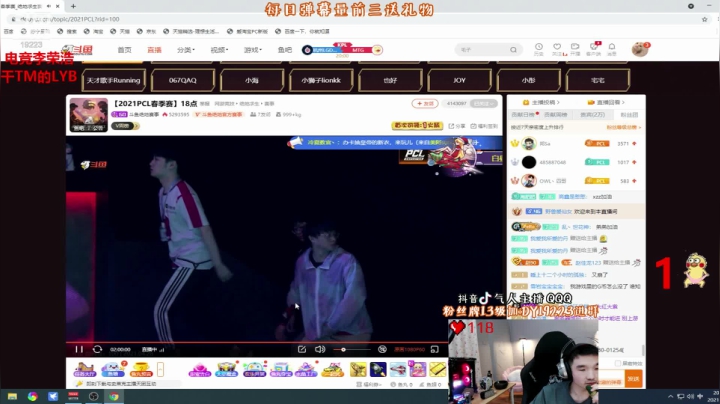Mute the player volume speaker icon
Screen dimensions: 720x404
coord(320,349)
